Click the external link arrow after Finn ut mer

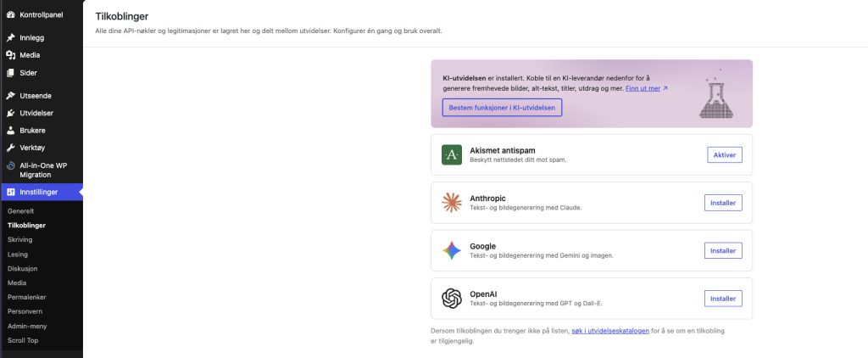[665, 89]
